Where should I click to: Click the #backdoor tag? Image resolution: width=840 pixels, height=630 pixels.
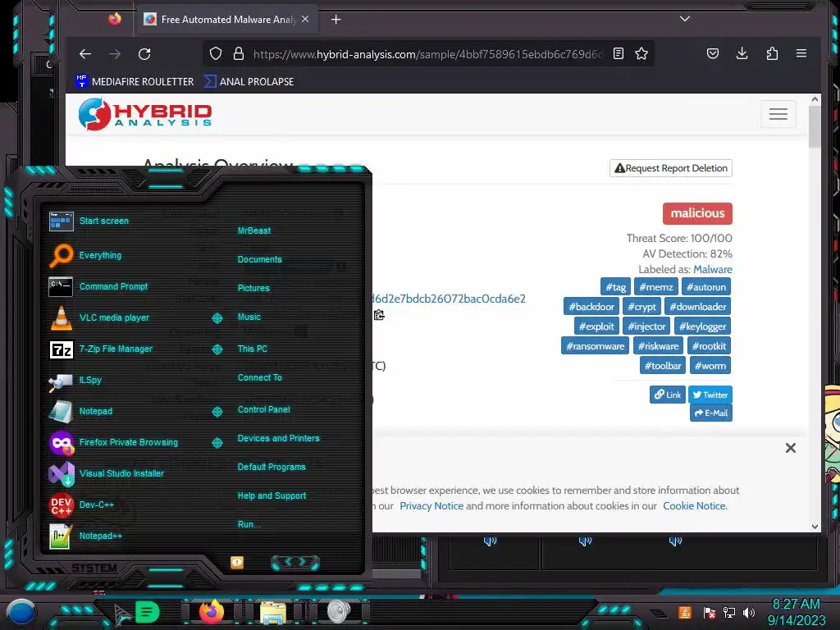[x=591, y=307]
